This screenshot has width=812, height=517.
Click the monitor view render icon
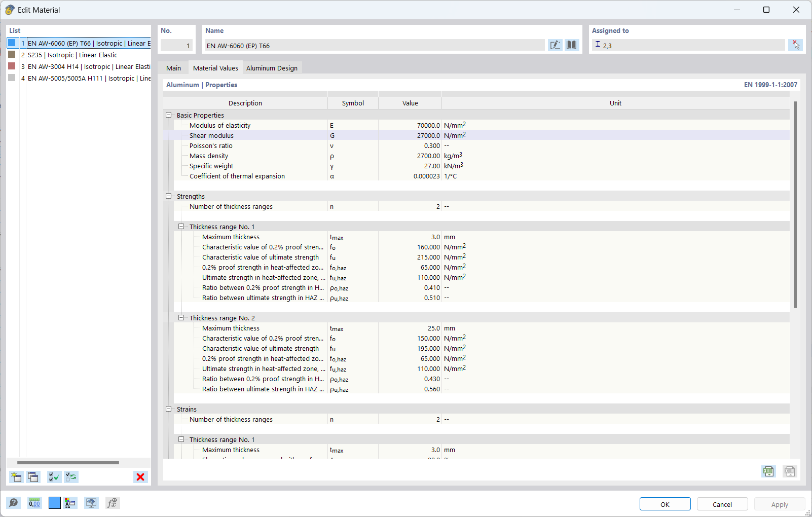pos(91,503)
